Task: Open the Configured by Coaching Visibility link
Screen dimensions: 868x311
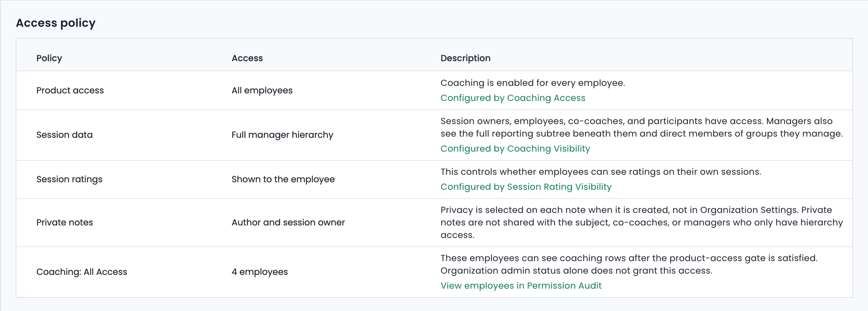Action: [x=515, y=149]
